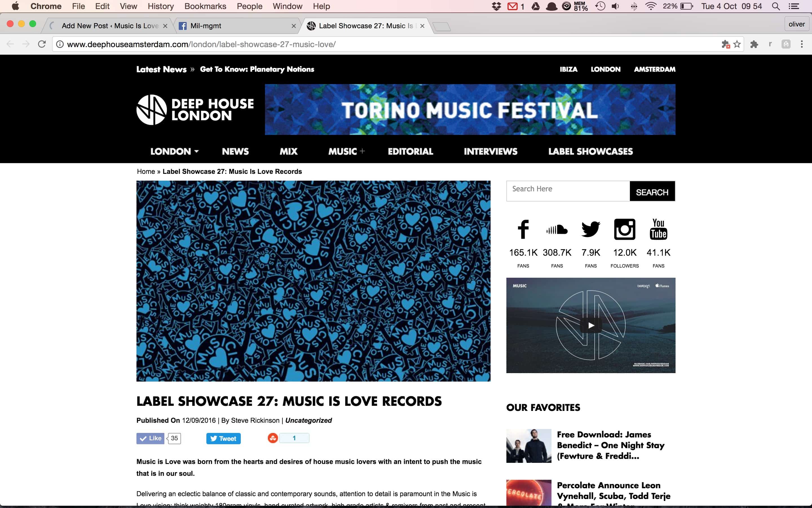Open the Chrome three-dot menu
Image resolution: width=812 pixels, height=508 pixels.
pyautogui.click(x=802, y=44)
